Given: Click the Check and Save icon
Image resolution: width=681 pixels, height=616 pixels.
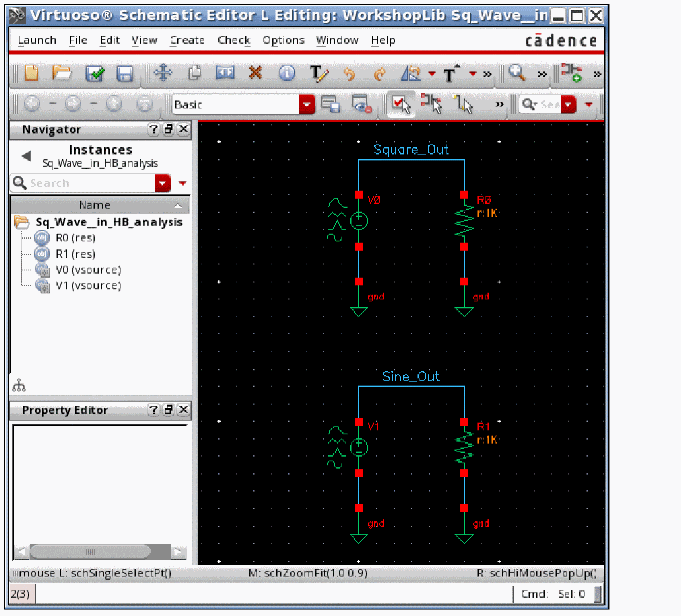Looking at the screenshot, I should pos(94,73).
